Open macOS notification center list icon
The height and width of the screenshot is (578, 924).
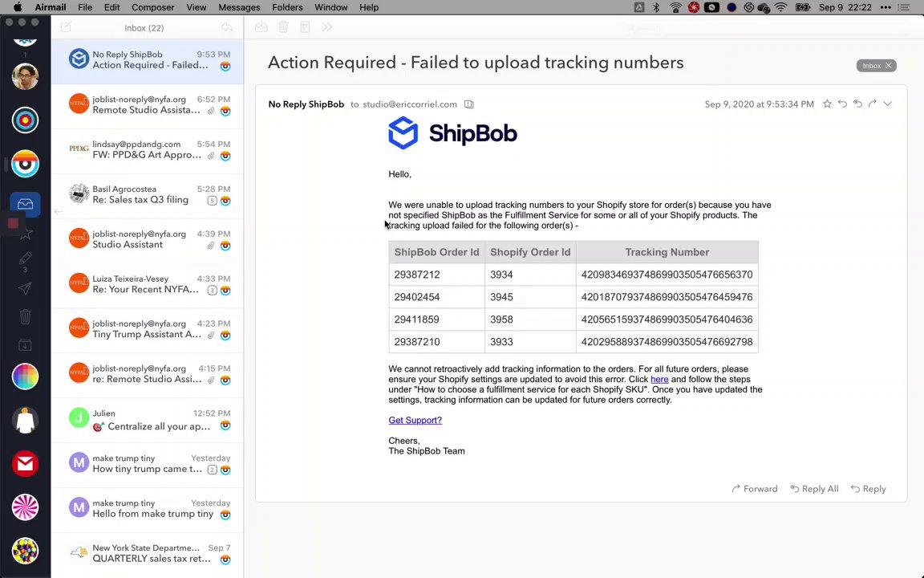tap(903, 8)
